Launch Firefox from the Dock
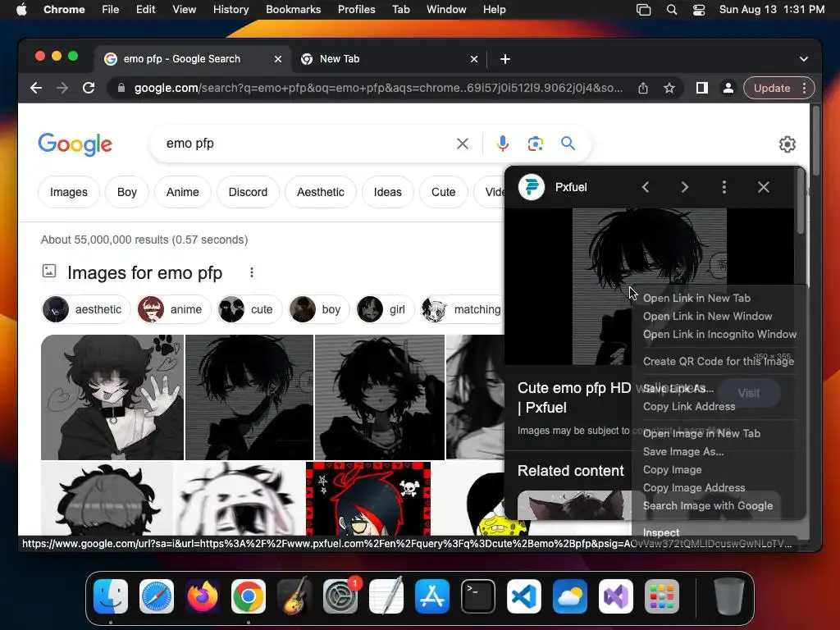This screenshot has height=630, width=840. point(202,596)
